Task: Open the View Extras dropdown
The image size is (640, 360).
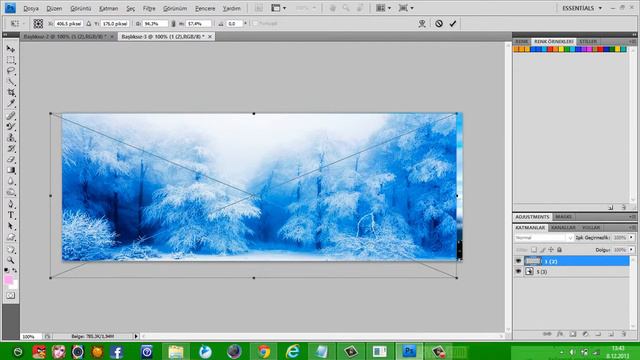Action: pyautogui.click(x=279, y=8)
